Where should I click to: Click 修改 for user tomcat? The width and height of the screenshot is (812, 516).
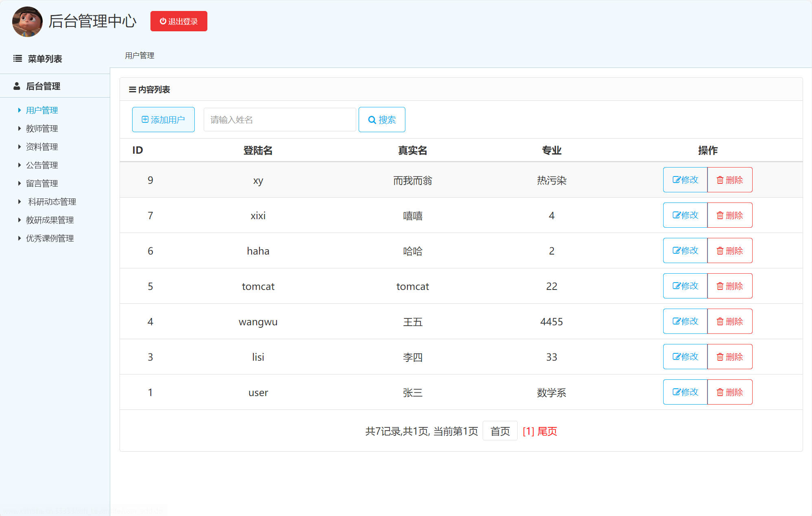pyautogui.click(x=686, y=286)
